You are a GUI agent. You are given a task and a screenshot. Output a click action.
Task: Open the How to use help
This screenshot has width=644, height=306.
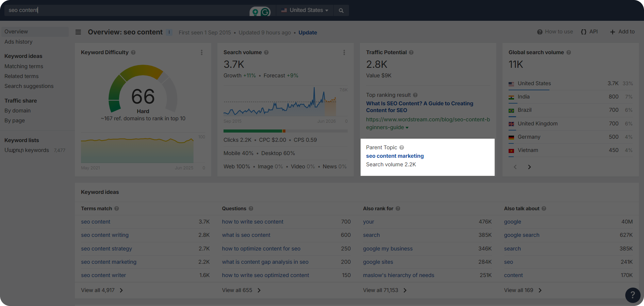coord(555,32)
